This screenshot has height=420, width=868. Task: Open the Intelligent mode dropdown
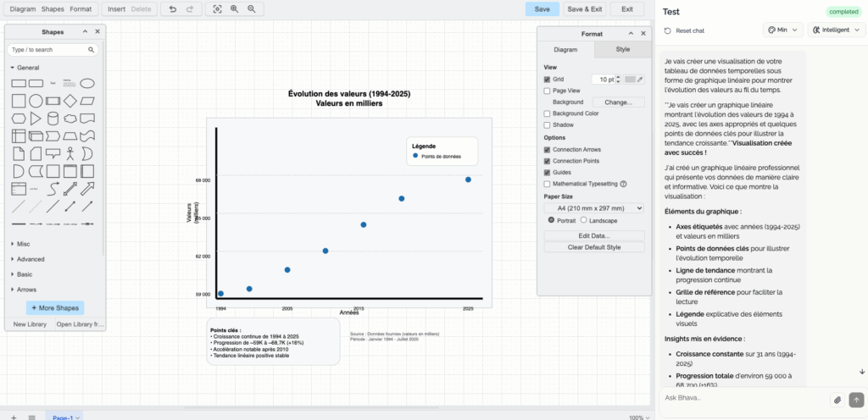pos(837,30)
